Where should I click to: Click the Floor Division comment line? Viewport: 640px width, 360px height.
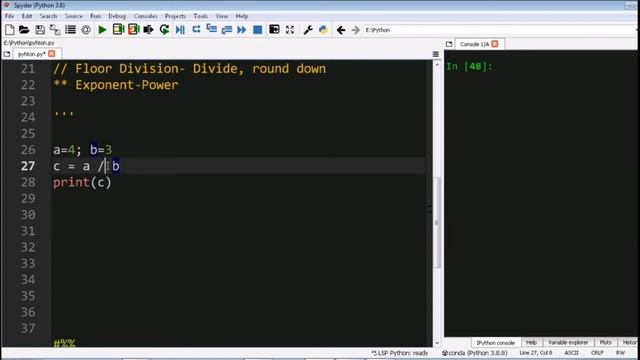189,69
